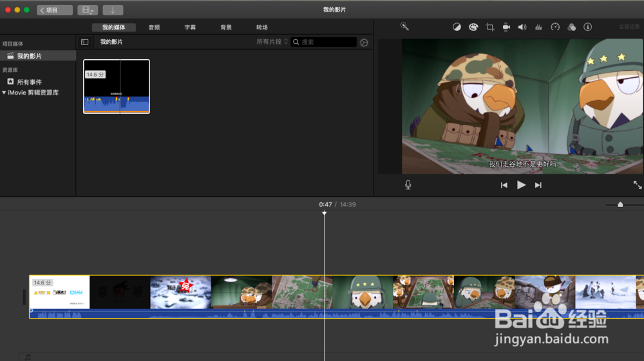Open the volume adjustment tool
The height and width of the screenshot is (361, 644).
[522, 27]
